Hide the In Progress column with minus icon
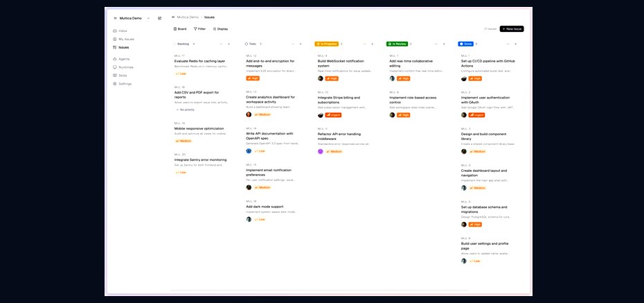This screenshot has height=303, width=644. (x=364, y=44)
